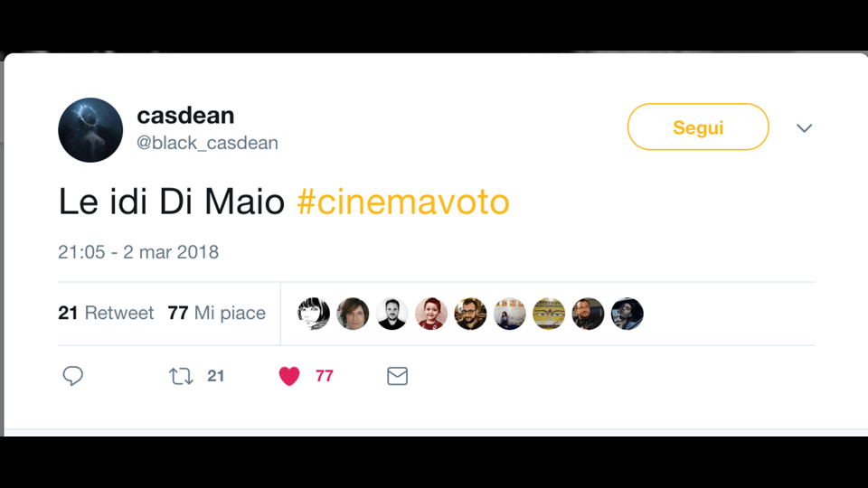
Task: Retweet using the arrows icon
Action: [182, 376]
